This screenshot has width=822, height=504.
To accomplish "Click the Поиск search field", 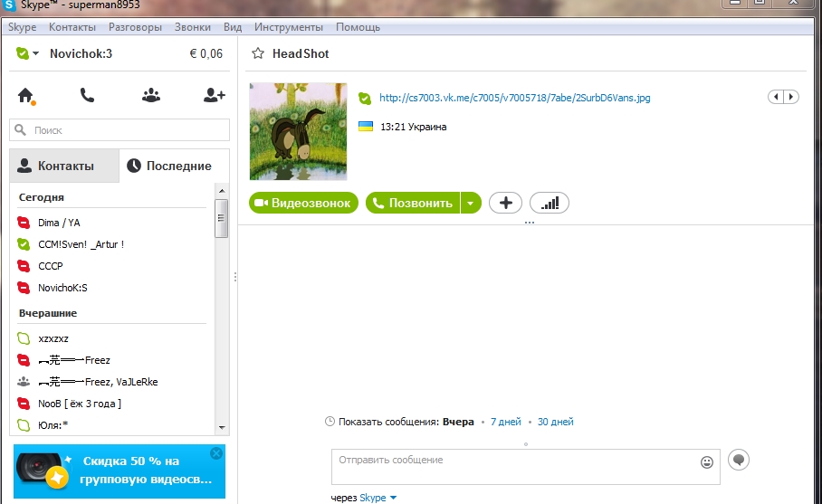I will coord(119,130).
